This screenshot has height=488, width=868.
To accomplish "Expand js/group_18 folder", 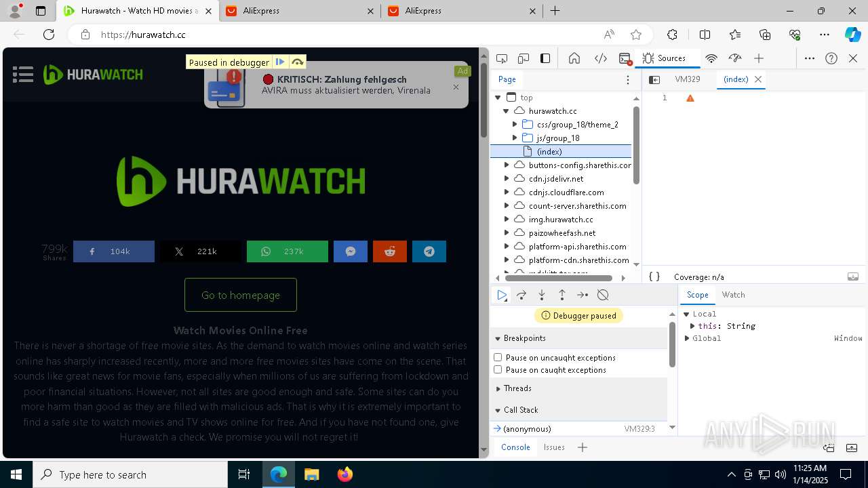I will (515, 138).
